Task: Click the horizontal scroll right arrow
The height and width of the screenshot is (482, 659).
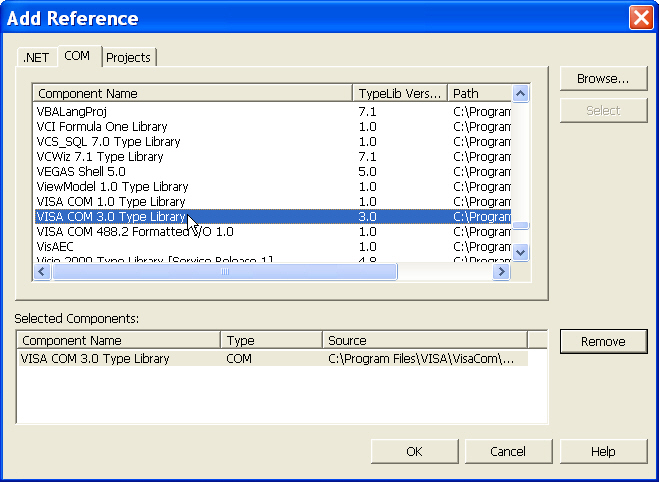Action: tap(501, 271)
